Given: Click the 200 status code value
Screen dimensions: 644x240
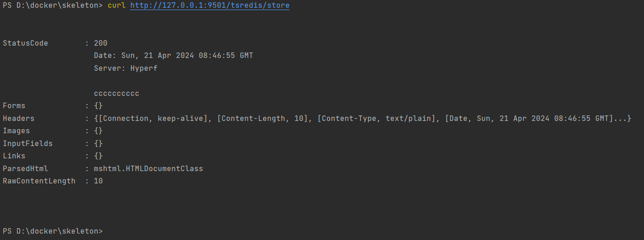Looking at the screenshot, I should pos(101,43).
